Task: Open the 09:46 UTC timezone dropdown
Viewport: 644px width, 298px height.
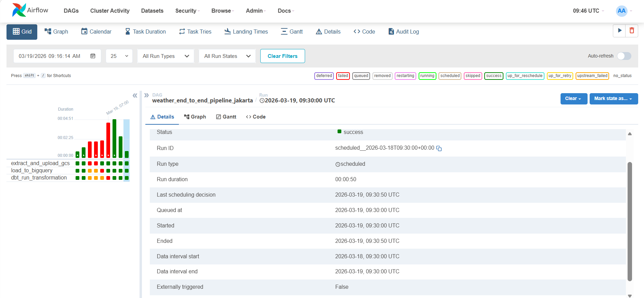Action: pos(589,11)
